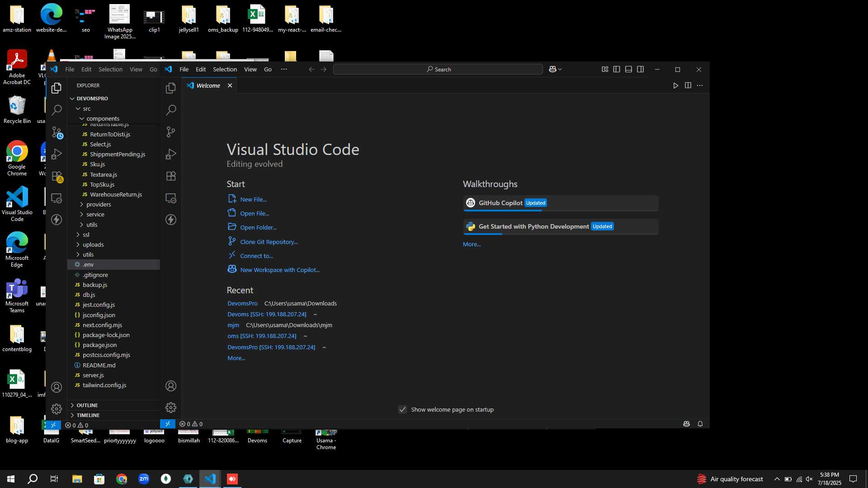868x488 pixels.
Task: Open Accounts icon in back VS Code window
Action: 56,387
